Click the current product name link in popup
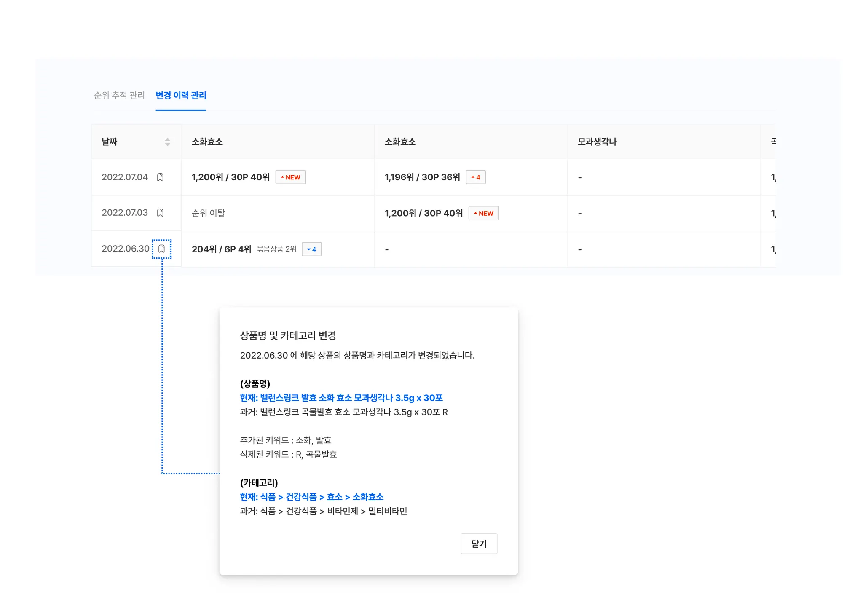The width and height of the screenshot is (863, 616). (341, 398)
